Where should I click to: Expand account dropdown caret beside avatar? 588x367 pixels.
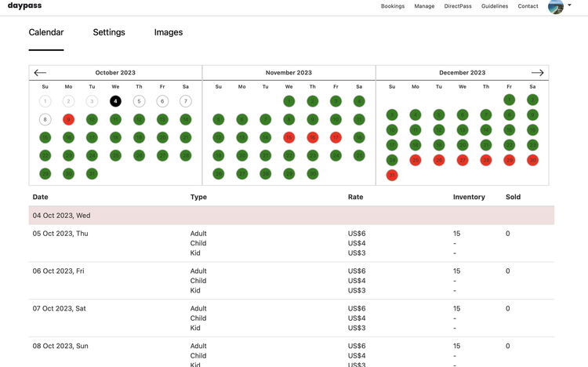[x=569, y=5]
